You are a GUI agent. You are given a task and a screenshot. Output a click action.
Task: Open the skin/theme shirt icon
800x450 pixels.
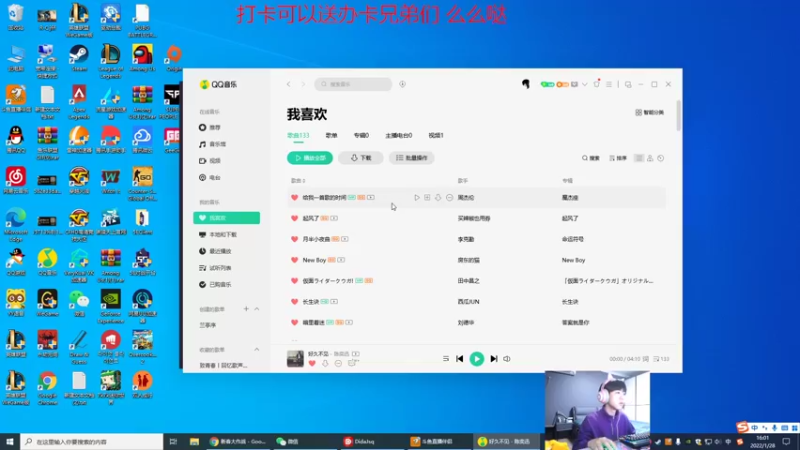pyautogui.click(x=596, y=84)
